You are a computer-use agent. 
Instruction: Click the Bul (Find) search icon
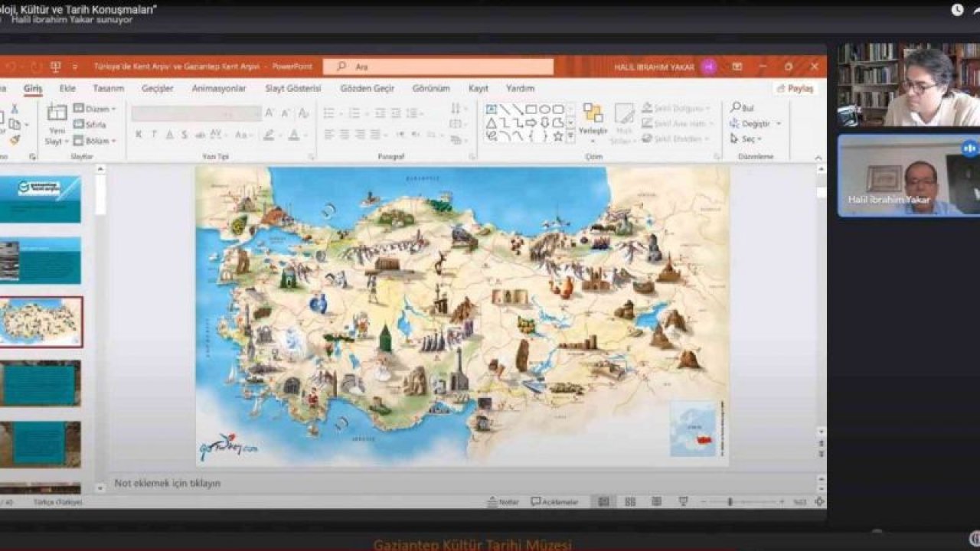(x=737, y=108)
